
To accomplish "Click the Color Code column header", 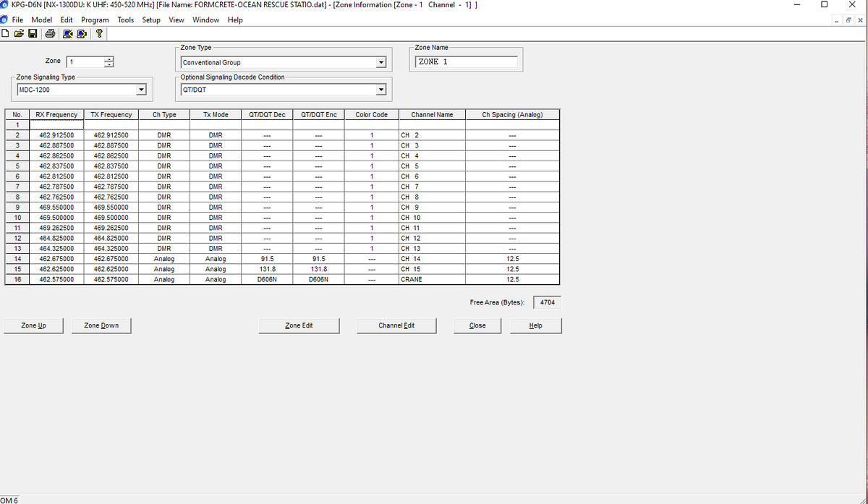I will (371, 115).
